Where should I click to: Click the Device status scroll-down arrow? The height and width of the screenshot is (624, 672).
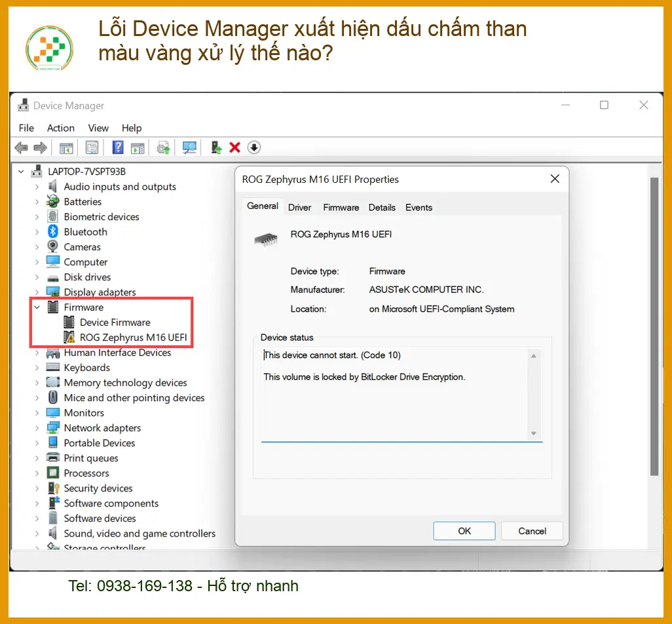click(534, 433)
